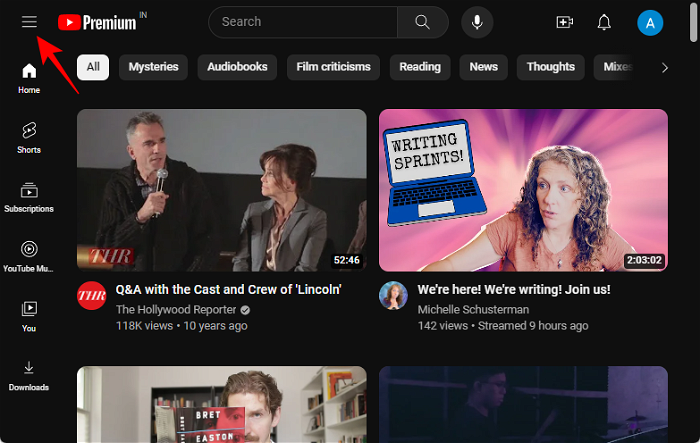Image resolution: width=700 pixels, height=443 pixels.
Task: Open the hamburger guide menu
Action: [29, 21]
